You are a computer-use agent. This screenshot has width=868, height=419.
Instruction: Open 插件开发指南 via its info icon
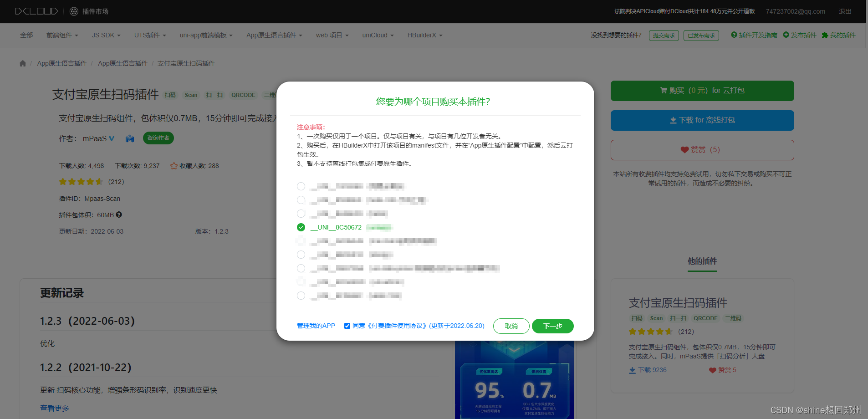pos(733,35)
